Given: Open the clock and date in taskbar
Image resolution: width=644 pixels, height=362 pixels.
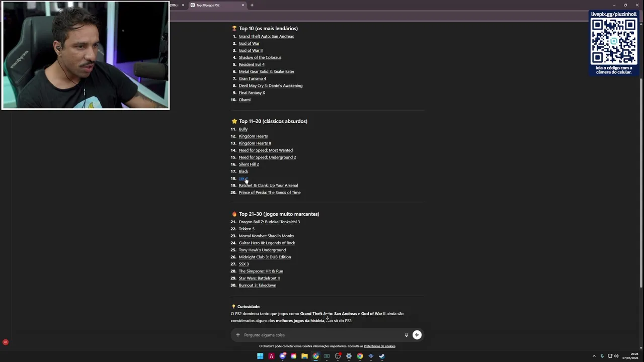Looking at the screenshot, I should pos(631,356).
